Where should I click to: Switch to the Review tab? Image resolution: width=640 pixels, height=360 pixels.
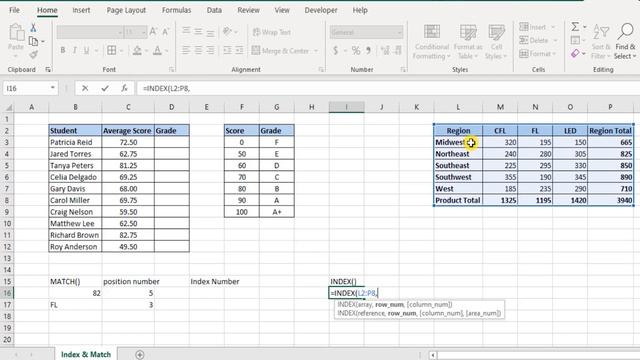[248, 10]
